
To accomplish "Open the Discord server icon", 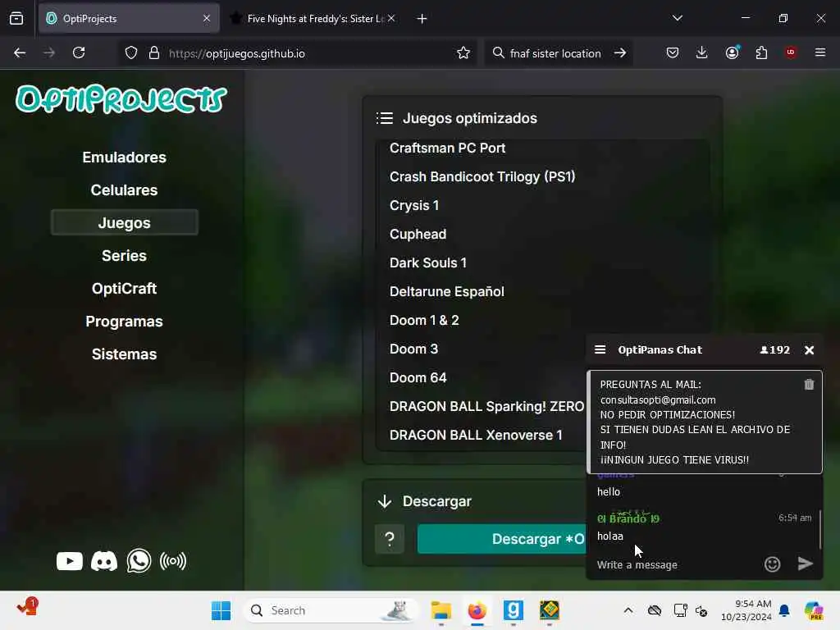I will coord(104,561).
